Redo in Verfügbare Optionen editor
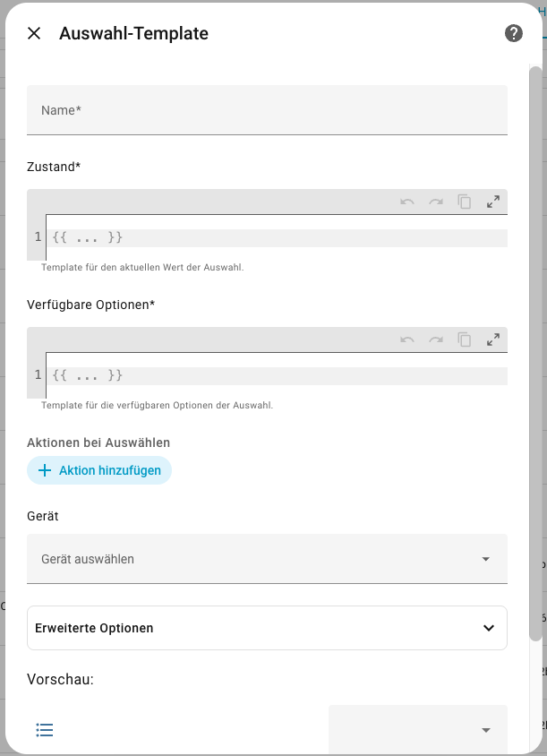The width and height of the screenshot is (547, 756). 436,339
